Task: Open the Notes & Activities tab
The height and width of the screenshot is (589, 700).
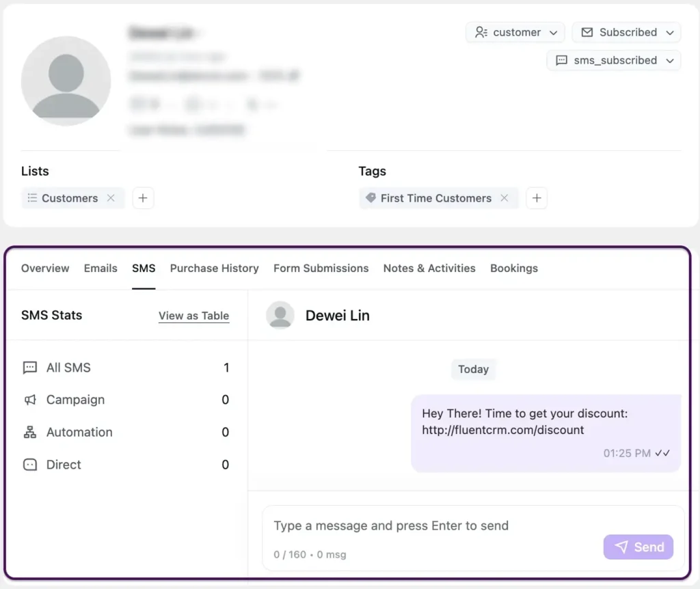Action: [x=429, y=269]
